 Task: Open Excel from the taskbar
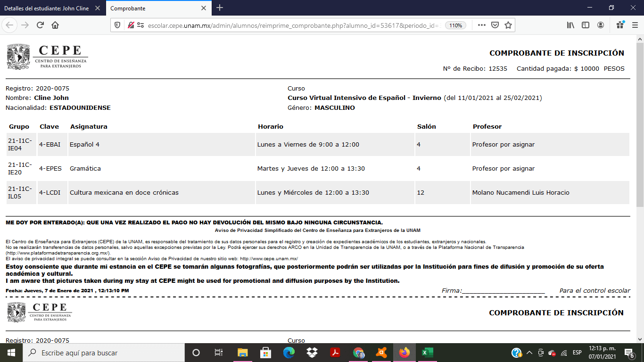pos(427,353)
